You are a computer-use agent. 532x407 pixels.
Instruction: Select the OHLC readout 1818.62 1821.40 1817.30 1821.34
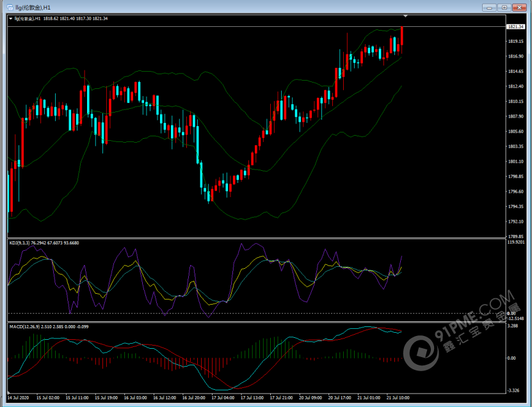pos(76,19)
